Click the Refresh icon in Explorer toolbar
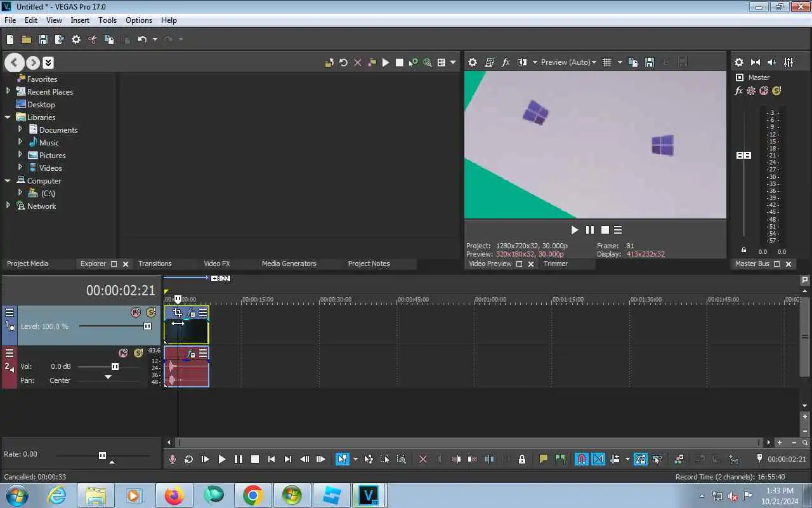The image size is (812, 508). coord(343,62)
